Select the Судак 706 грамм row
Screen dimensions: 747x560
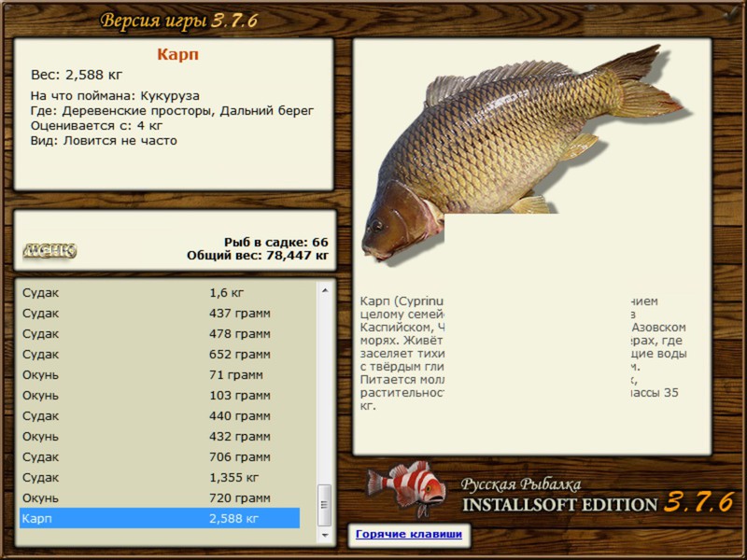click(160, 456)
